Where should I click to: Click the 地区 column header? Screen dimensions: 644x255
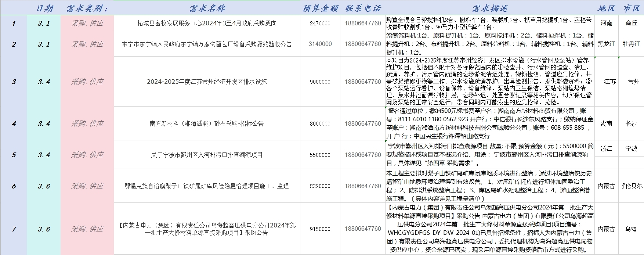pos(606,8)
